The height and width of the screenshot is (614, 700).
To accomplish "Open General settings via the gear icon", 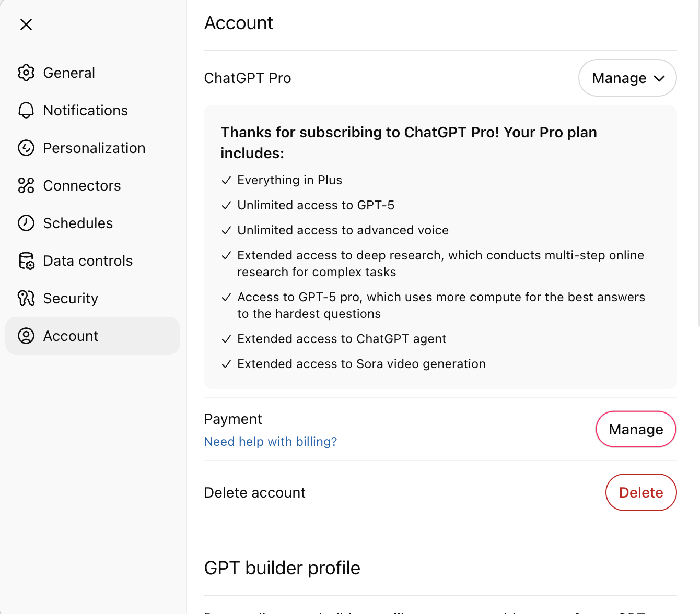I will 26,73.
